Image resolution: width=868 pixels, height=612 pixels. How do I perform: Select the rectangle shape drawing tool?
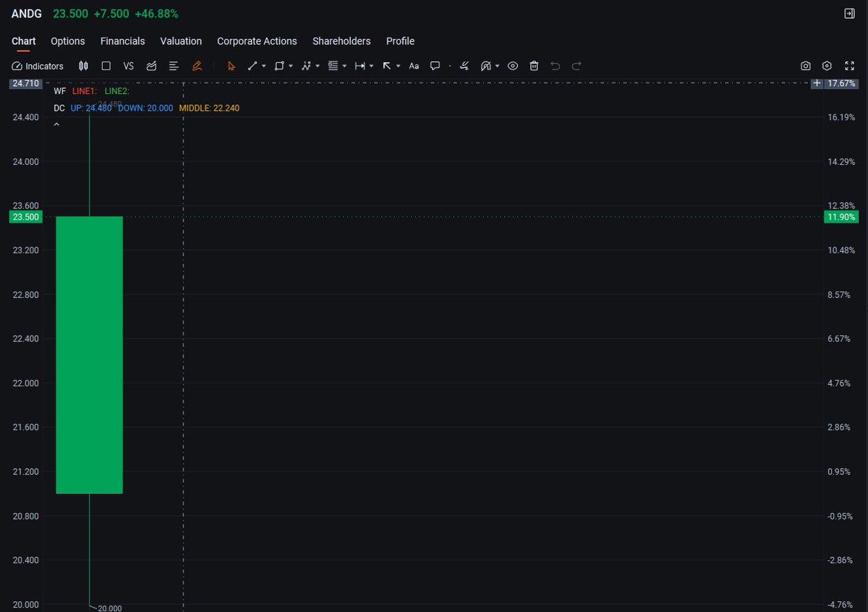[279, 66]
